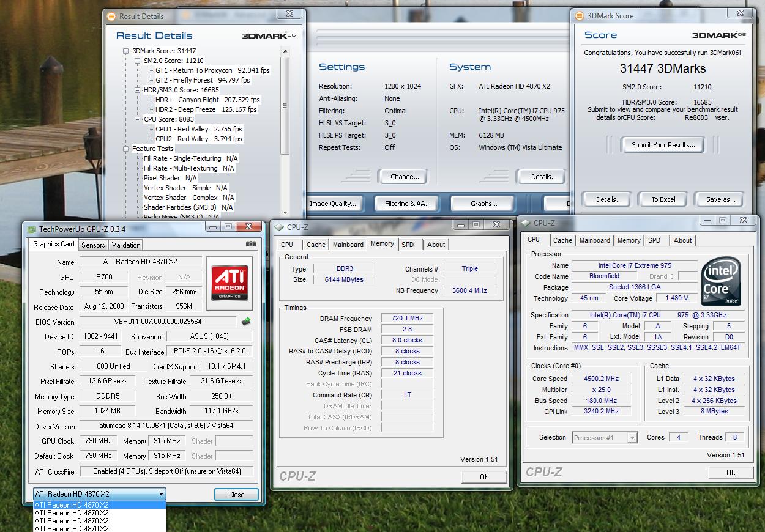The image size is (765, 532).
Task: Click the ATI CrossFire status field
Action: pyautogui.click(x=166, y=471)
